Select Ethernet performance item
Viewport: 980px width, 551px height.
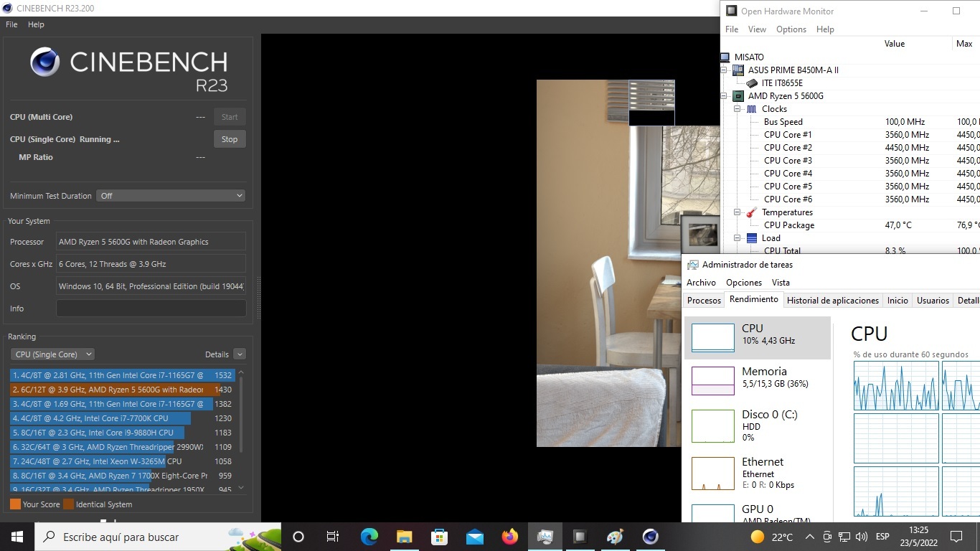pyautogui.click(x=758, y=474)
